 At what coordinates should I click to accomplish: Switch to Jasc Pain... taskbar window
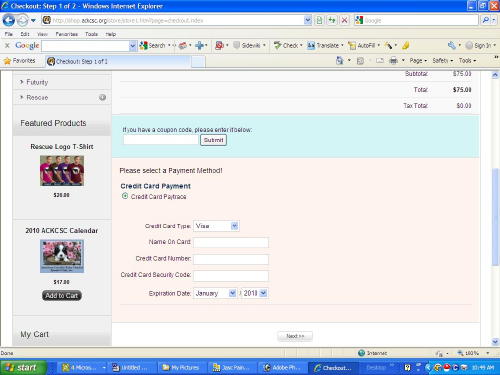click(x=232, y=367)
